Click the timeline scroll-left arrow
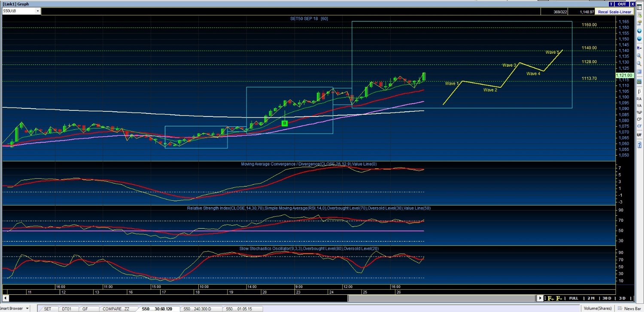Screen dimensions: 644x312 tap(5, 298)
